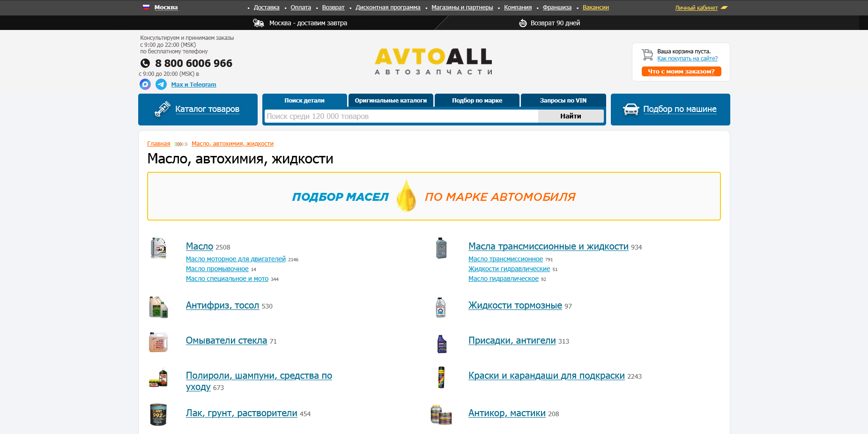
Task: Open Жидкости тормозные category link
Action: tap(515, 305)
